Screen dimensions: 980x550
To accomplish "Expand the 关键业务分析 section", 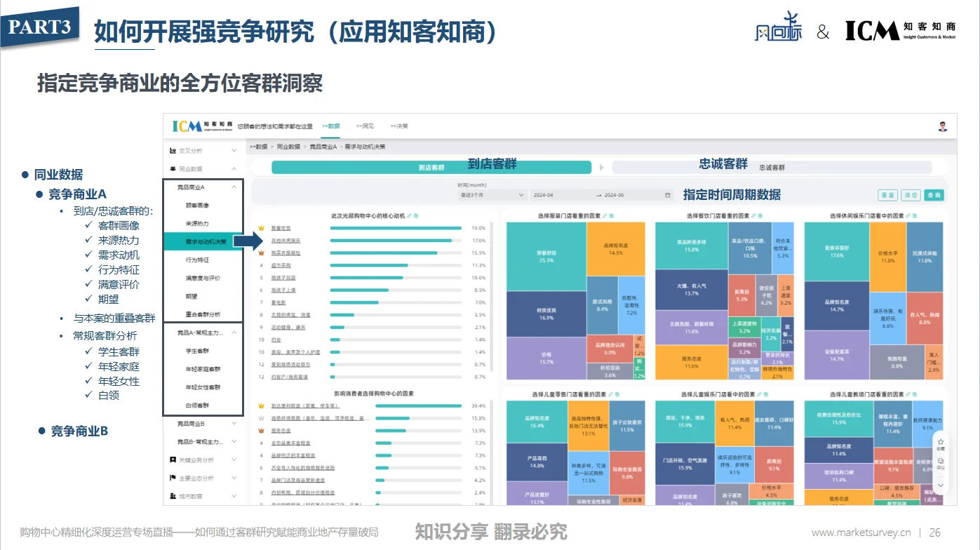I will click(234, 460).
